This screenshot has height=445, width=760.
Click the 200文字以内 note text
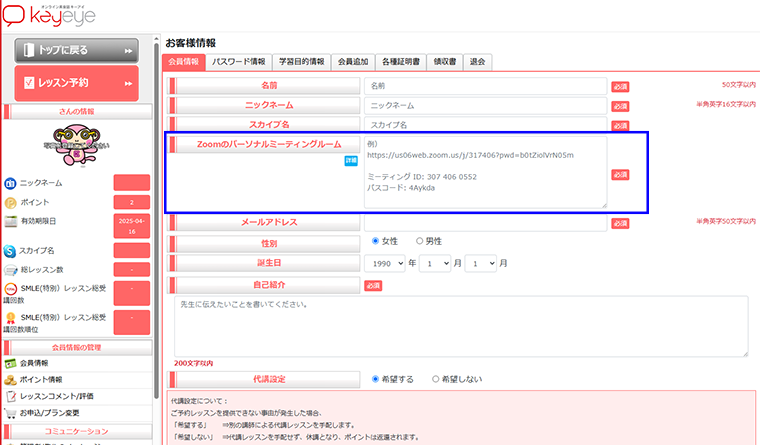193,364
